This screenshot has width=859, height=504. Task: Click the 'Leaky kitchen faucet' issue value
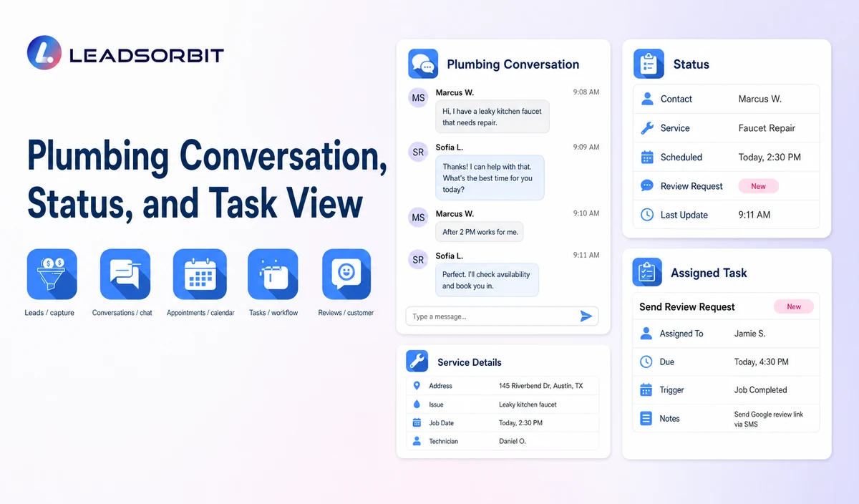[528, 404]
